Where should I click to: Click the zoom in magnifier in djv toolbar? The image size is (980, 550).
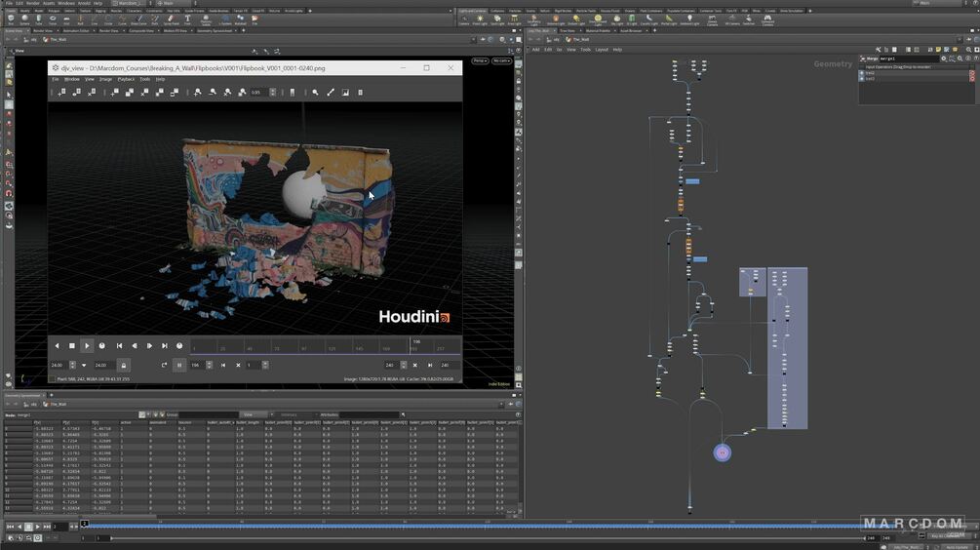pyautogui.click(x=198, y=93)
